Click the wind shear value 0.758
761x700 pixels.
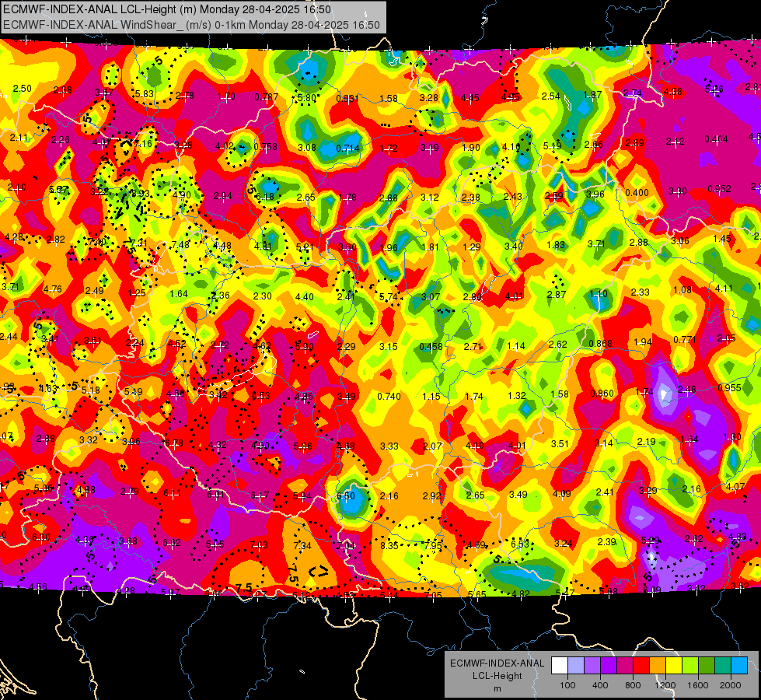265,147
